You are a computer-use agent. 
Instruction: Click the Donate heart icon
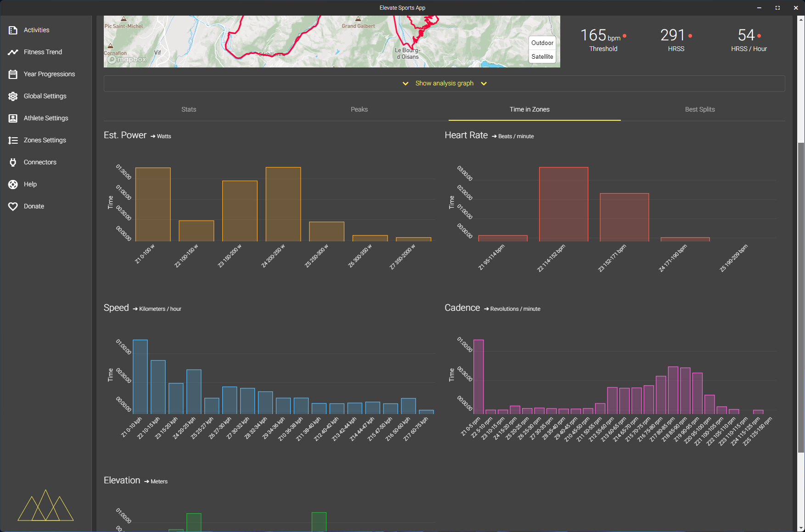click(13, 207)
